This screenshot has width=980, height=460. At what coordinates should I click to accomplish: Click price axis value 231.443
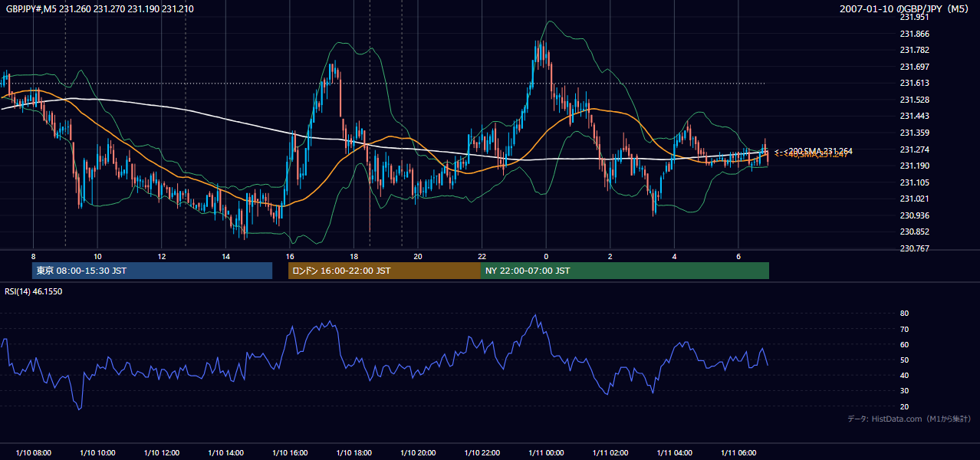pyautogui.click(x=914, y=116)
